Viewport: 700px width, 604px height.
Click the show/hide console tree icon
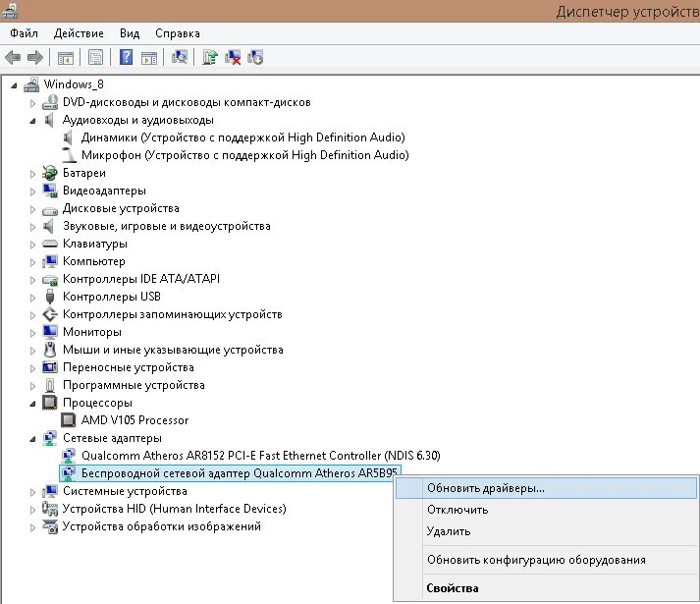click(x=66, y=58)
